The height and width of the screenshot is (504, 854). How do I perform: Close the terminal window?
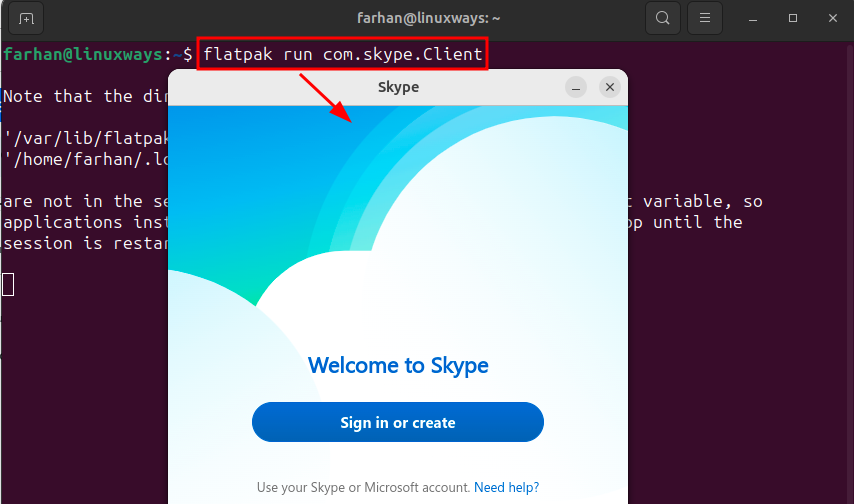(x=833, y=19)
